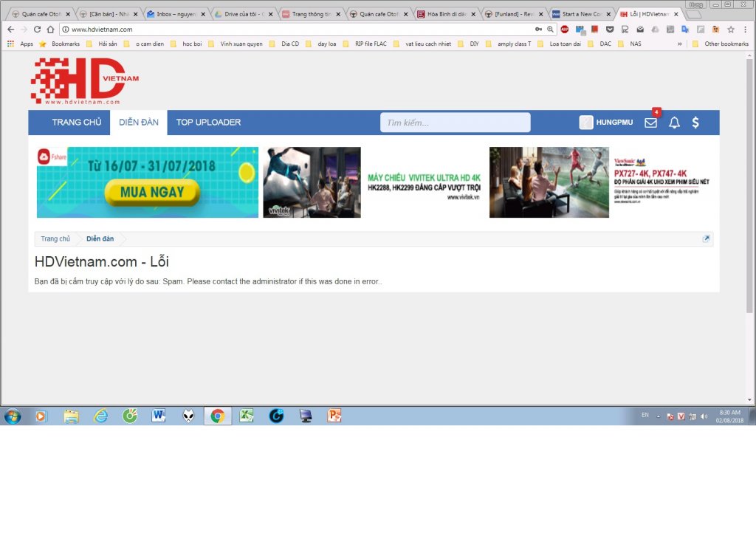Open the ViewSonic PX727-4K ad banner
Image resolution: width=756 pixels, height=536 pixels.
[x=601, y=182]
